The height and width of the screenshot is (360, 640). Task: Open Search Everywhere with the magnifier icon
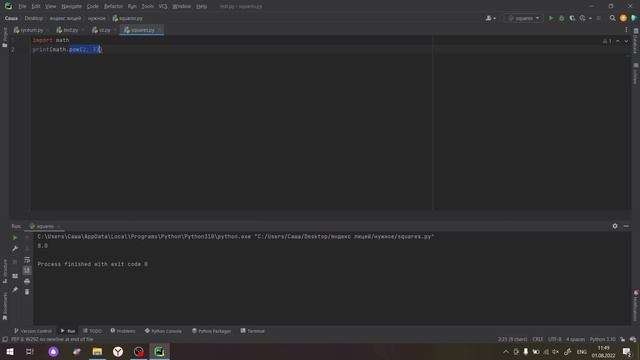(612, 18)
